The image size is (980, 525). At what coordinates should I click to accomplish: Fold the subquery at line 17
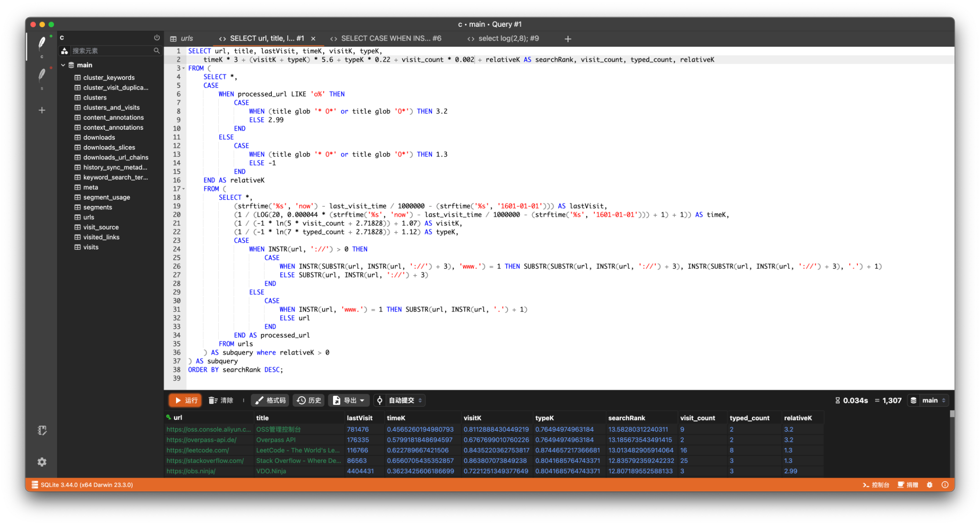click(182, 189)
